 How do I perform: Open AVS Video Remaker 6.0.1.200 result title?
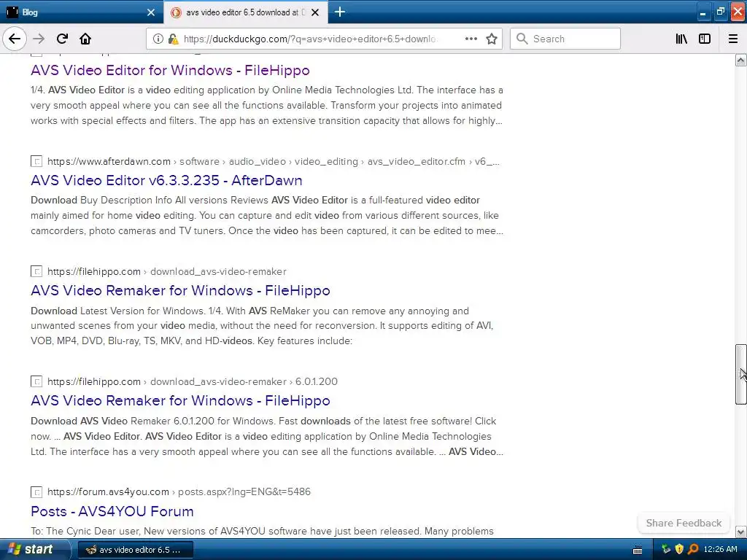point(180,400)
